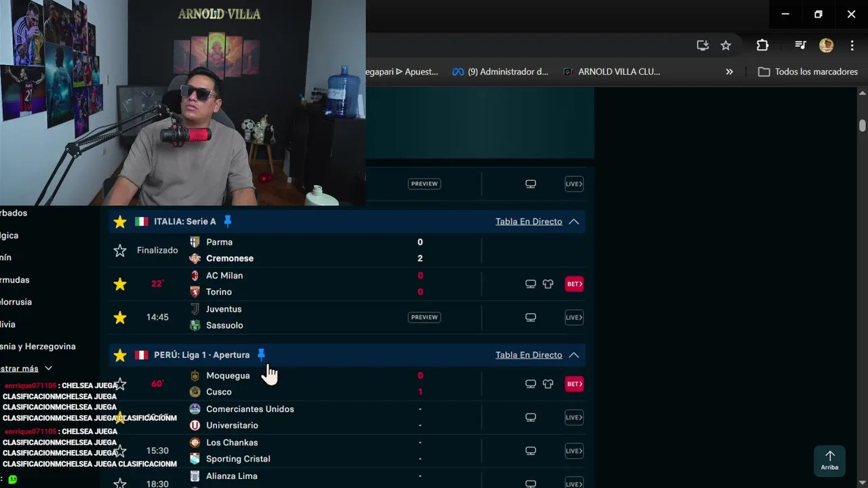Click the PREVIEW button for Juventus vs Sassuolo

tap(425, 317)
